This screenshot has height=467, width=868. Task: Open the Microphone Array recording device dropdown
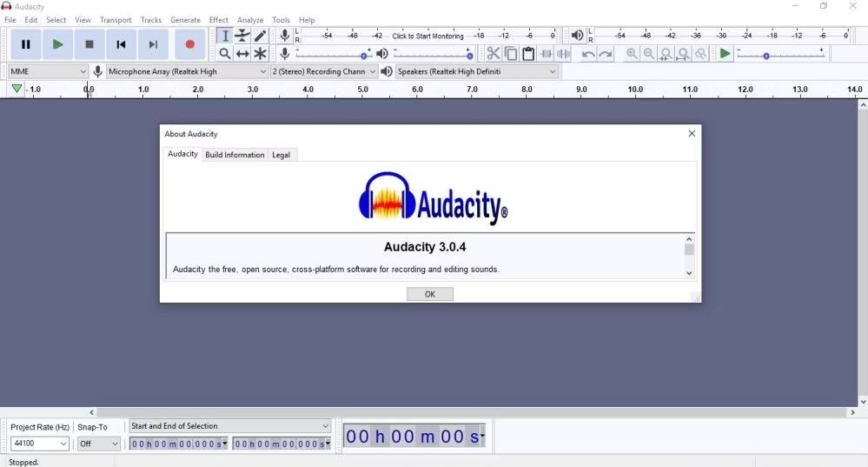pos(187,71)
